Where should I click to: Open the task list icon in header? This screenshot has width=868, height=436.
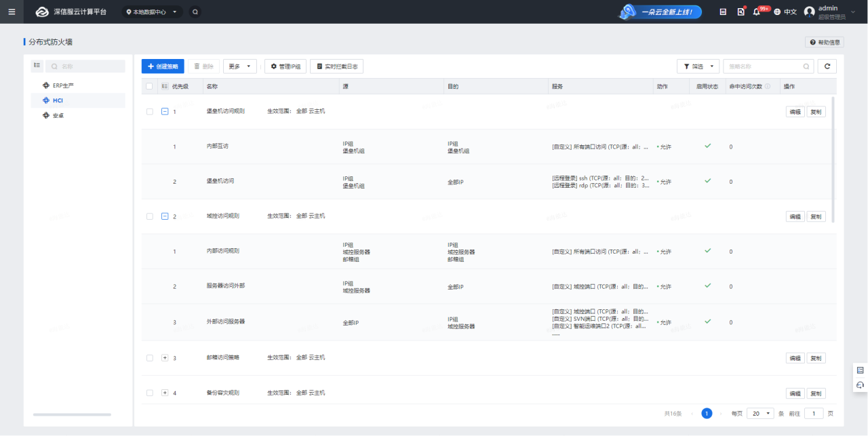[723, 12]
